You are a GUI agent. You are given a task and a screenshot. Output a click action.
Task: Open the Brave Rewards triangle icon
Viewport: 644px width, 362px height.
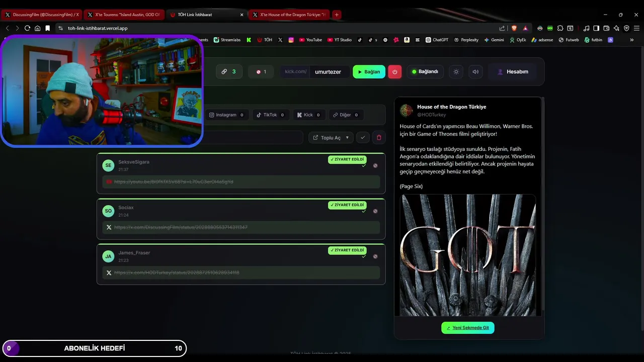[525, 28]
